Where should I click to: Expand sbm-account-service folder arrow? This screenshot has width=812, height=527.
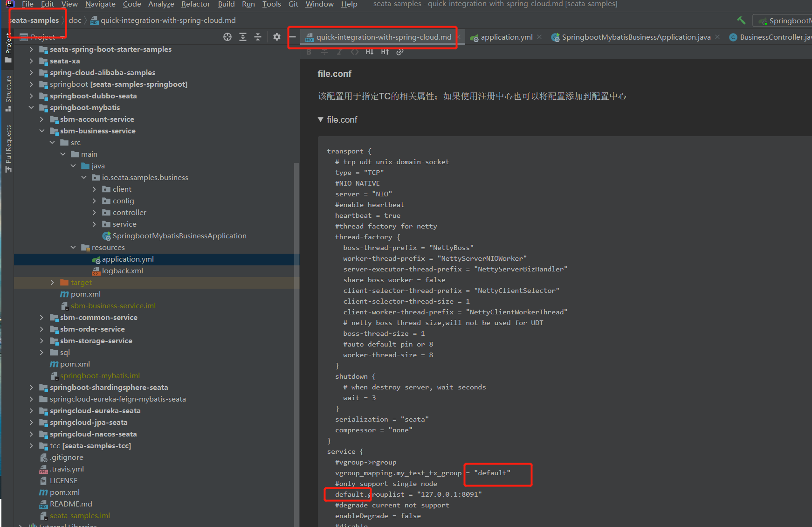(x=41, y=119)
